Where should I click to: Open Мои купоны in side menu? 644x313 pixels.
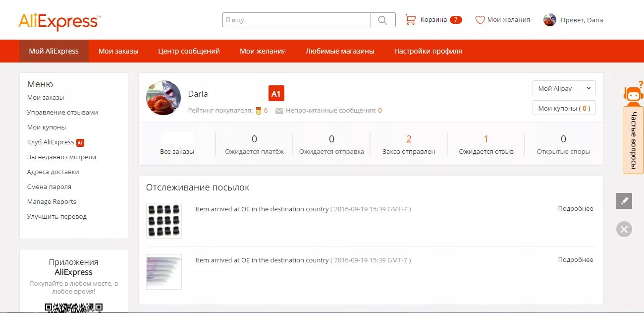coord(47,127)
